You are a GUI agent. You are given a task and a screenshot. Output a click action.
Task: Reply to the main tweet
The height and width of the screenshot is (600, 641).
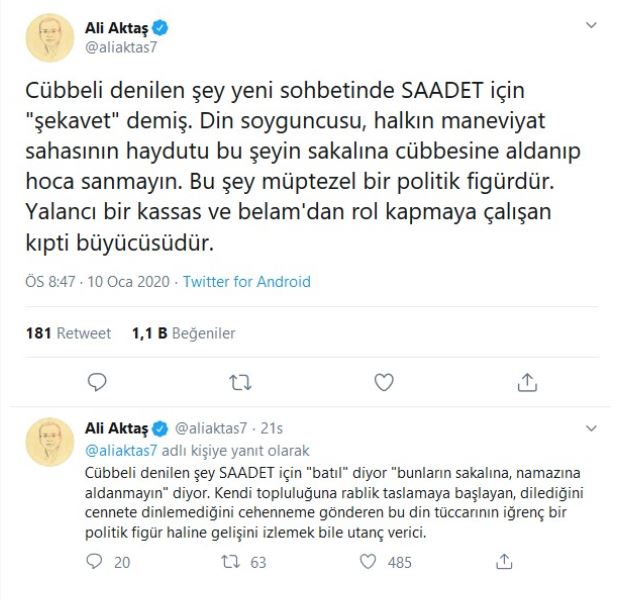click(x=97, y=381)
